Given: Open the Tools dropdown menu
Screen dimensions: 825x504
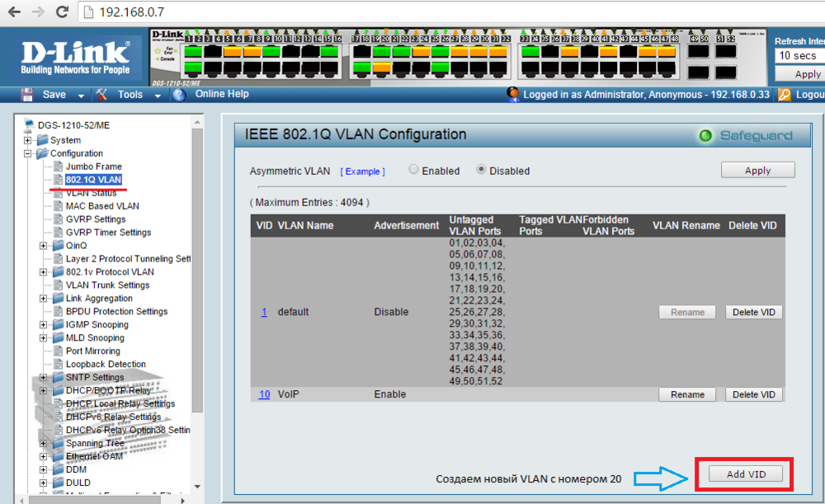Looking at the screenshot, I should coord(158,96).
